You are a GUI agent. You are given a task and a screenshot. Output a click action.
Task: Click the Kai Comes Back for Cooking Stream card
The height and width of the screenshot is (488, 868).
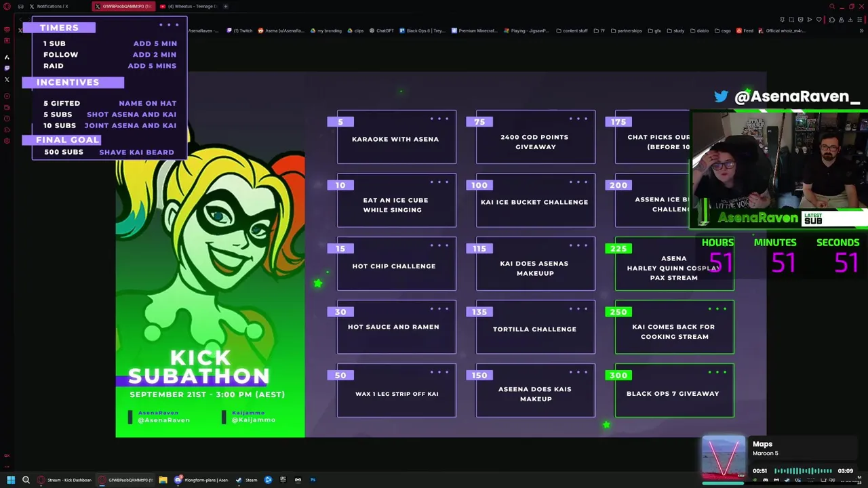pos(675,327)
